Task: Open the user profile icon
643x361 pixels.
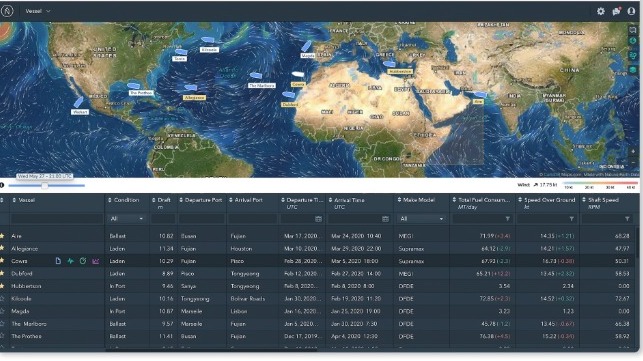Action: tap(631, 11)
